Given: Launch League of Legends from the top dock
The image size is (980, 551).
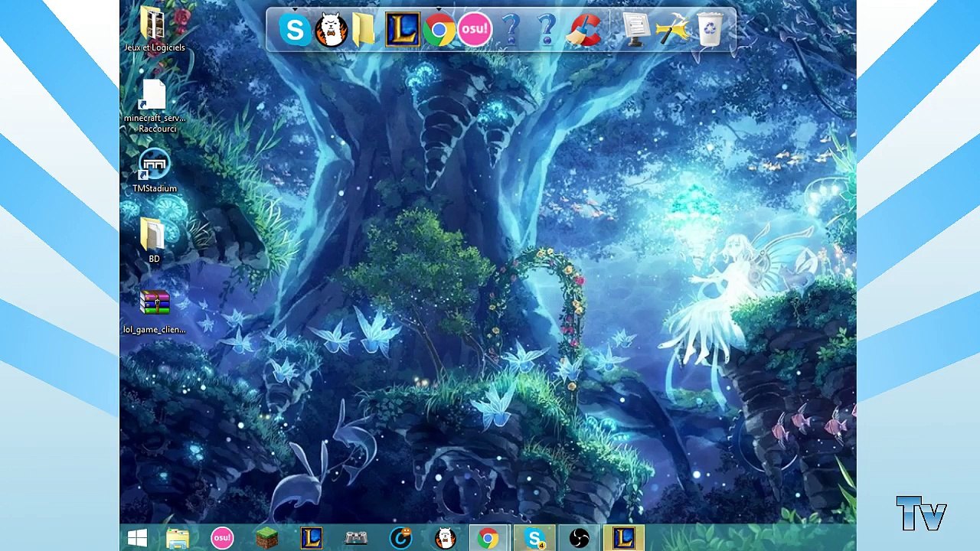Looking at the screenshot, I should [x=402, y=30].
